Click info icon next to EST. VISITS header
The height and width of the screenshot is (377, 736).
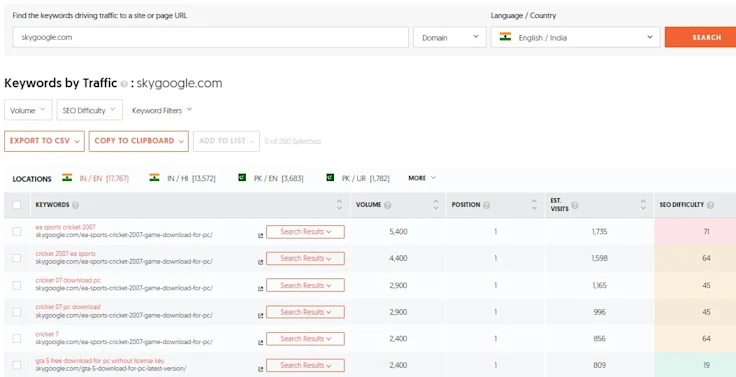coord(575,205)
